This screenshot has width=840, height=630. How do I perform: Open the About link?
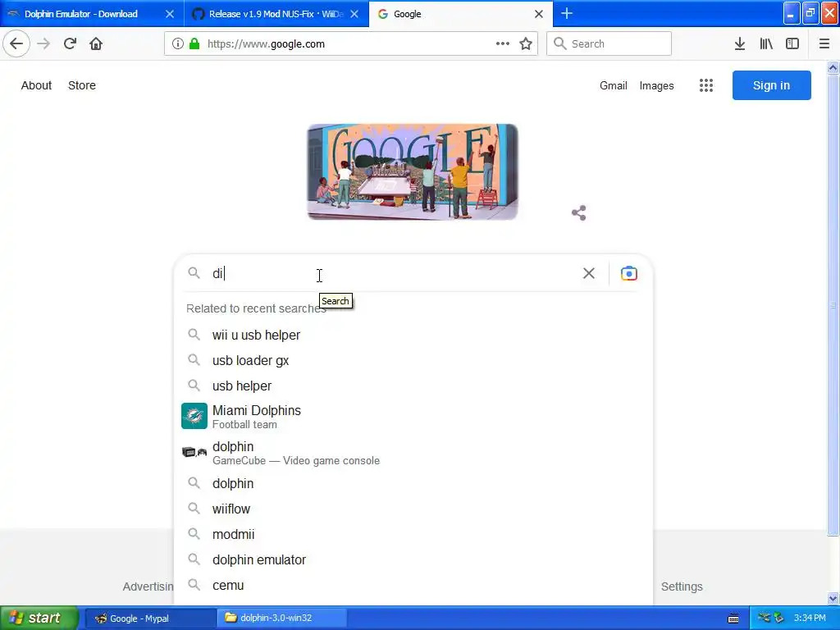36,85
